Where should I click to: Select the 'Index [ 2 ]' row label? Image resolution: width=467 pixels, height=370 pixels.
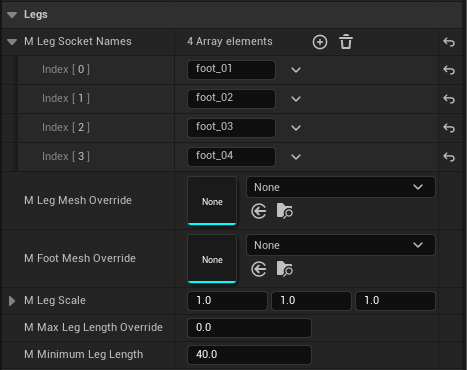pos(66,127)
